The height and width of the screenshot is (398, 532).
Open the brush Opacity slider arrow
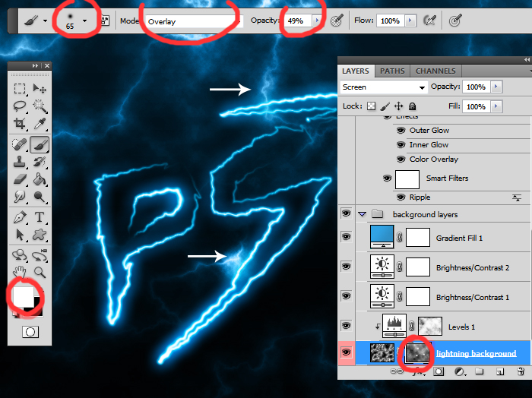coord(317,21)
